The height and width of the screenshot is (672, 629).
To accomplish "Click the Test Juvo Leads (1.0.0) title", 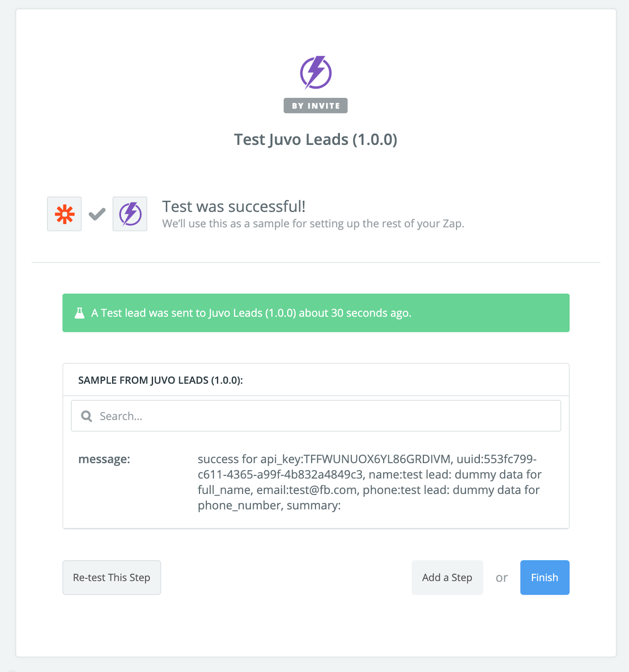I will 316,140.
